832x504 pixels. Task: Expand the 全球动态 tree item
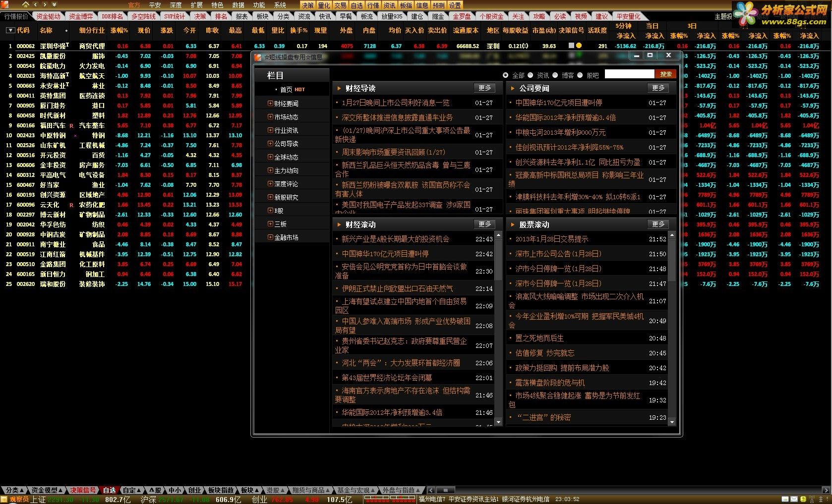(x=270, y=157)
